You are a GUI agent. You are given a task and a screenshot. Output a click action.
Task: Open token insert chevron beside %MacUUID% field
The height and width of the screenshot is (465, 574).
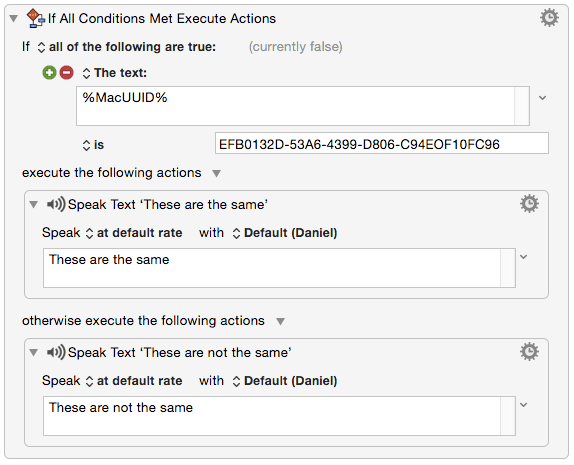(x=543, y=98)
